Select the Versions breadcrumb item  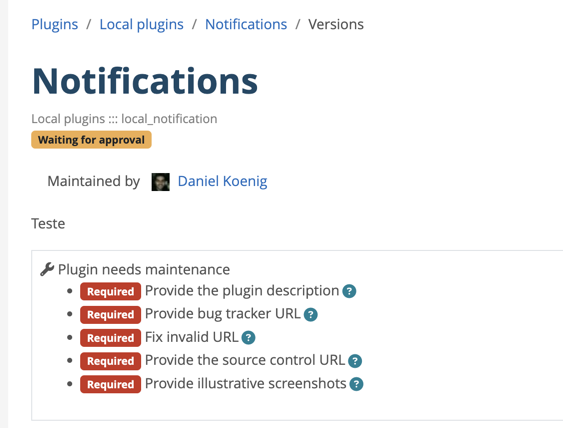tap(336, 24)
